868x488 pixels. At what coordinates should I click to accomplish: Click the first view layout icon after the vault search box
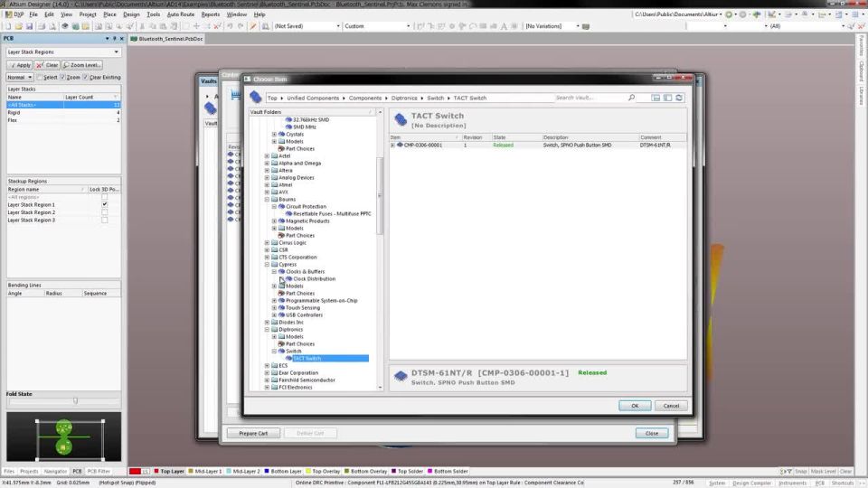(656, 98)
